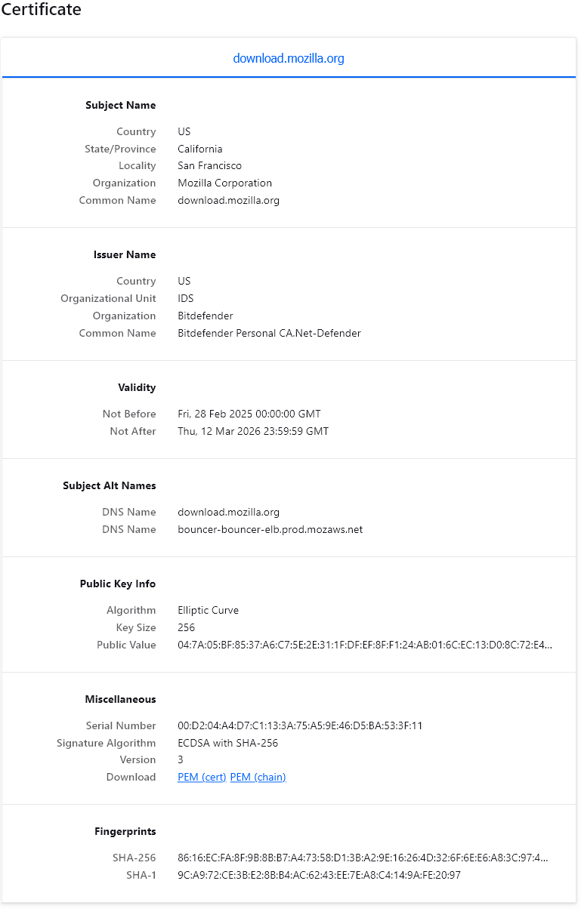Click the ECDSA with SHA-256 signature algorithm

coord(227,743)
